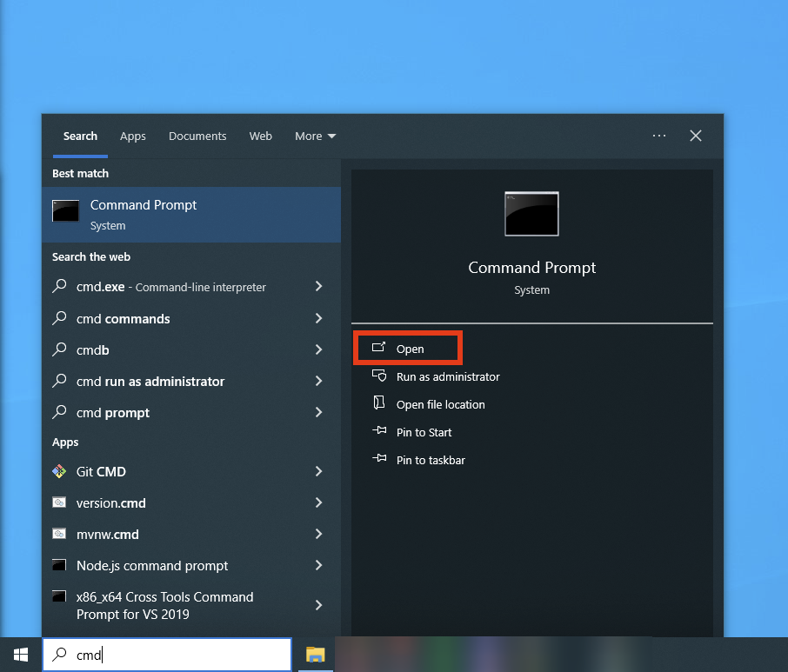Open File Explorer from the taskbar
The height and width of the screenshot is (672, 788).
click(315, 655)
